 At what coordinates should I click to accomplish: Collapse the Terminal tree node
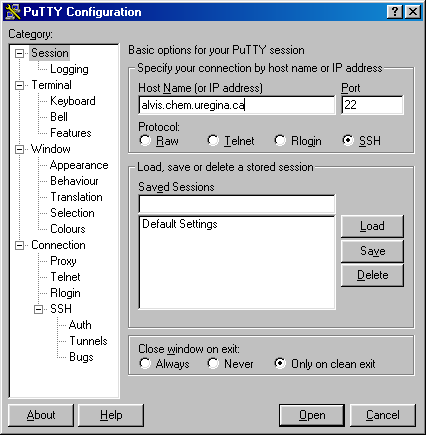(x=20, y=85)
